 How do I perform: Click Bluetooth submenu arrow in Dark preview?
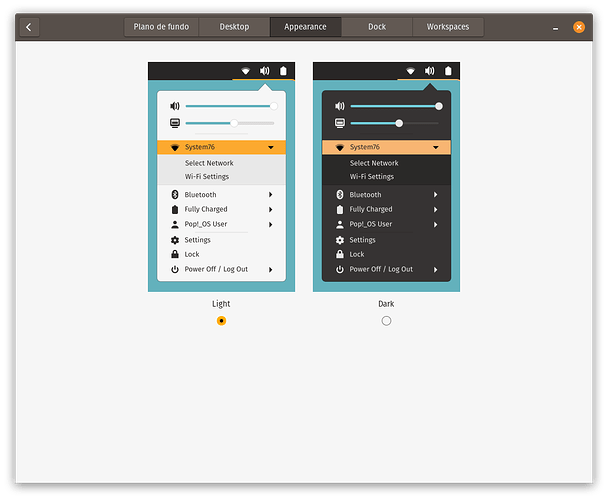pyautogui.click(x=436, y=195)
